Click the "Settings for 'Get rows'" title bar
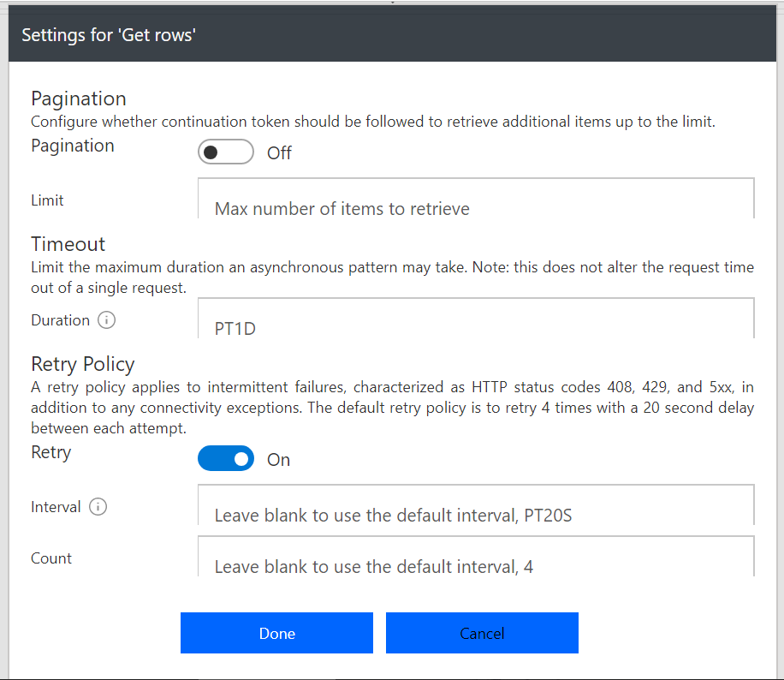Screen dimensions: 784x680 pyautogui.click(x=110, y=35)
